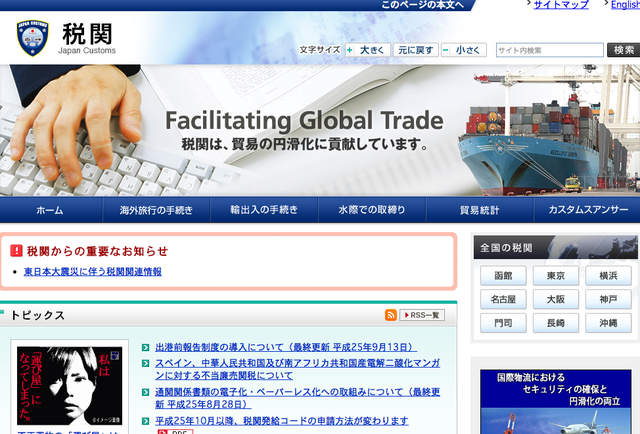Click the 税関 Japan Customs title text
This screenshot has width=640, height=434.
(x=87, y=39)
